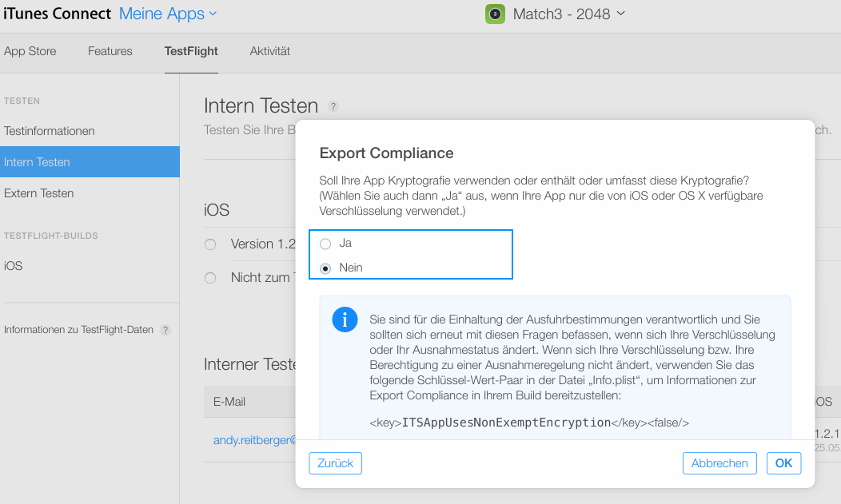Open the andy.reitberger tester email link

(254, 440)
